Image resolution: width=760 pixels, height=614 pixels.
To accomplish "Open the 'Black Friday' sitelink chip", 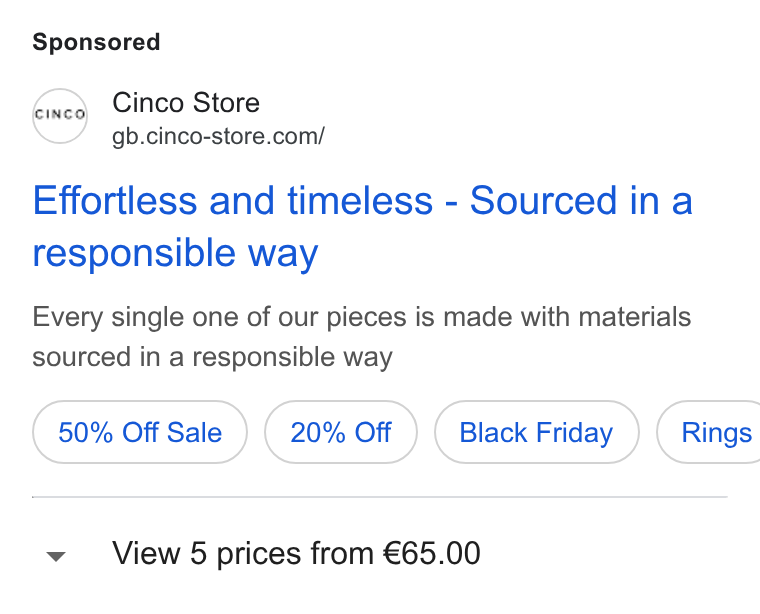I will pyautogui.click(x=537, y=432).
